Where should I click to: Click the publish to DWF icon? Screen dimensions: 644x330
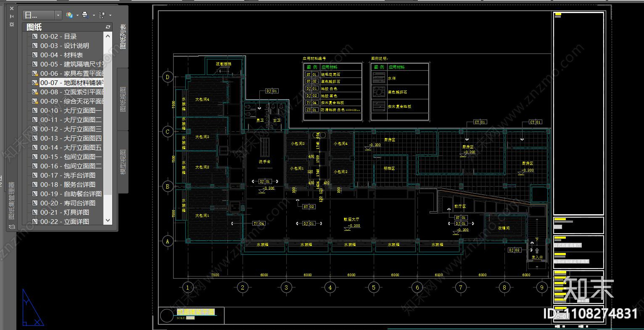pos(69,15)
